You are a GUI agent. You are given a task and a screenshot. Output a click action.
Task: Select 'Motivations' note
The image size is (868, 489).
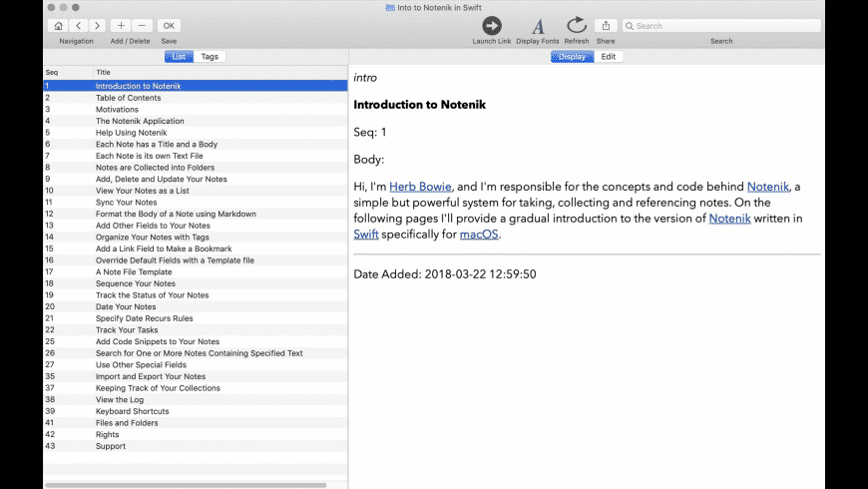(196, 109)
